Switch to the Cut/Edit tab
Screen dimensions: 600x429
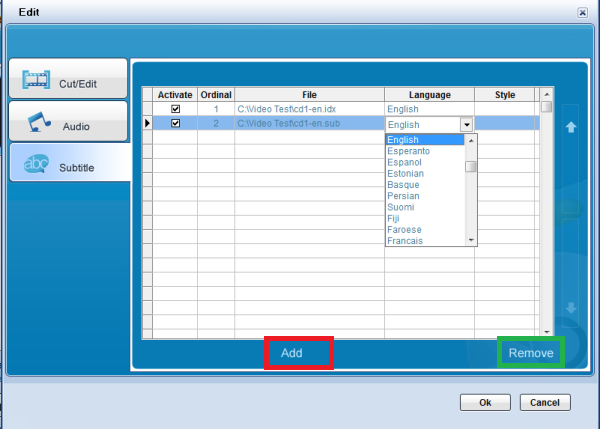pos(68,78)
